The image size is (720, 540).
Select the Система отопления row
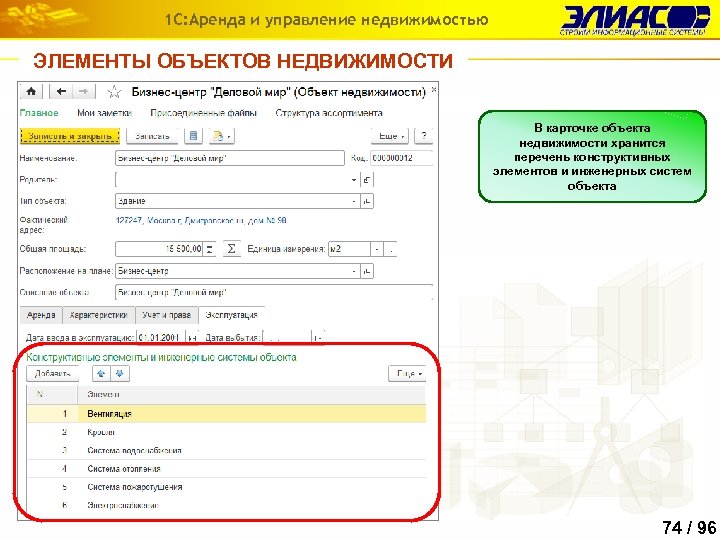coord(226,469)
